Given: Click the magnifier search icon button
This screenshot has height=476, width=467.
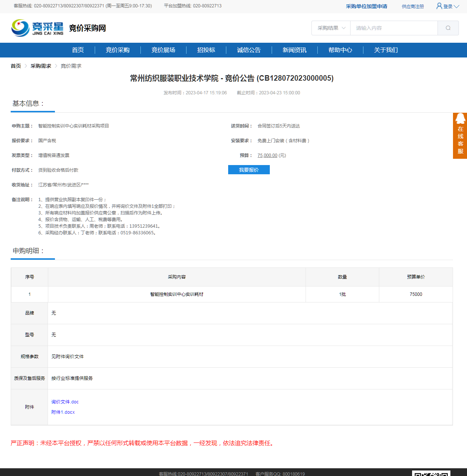Looking at the screenshot, I should (448, 28).
